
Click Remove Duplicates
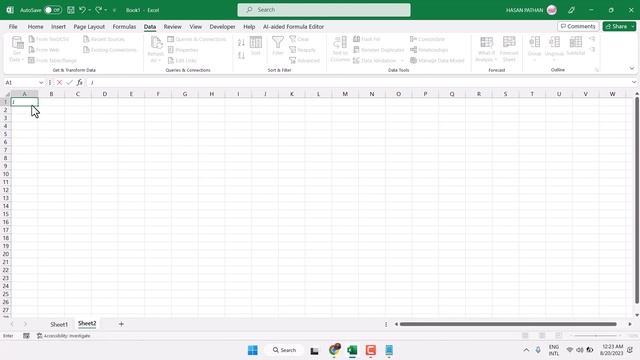point(378,50)
